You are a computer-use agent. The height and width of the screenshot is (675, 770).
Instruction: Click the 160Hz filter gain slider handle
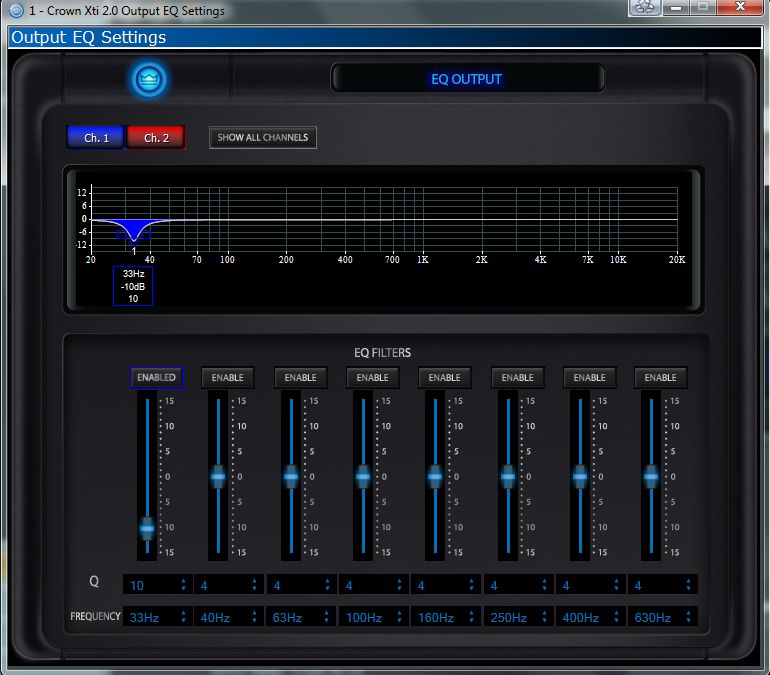(x=435, y=478)
